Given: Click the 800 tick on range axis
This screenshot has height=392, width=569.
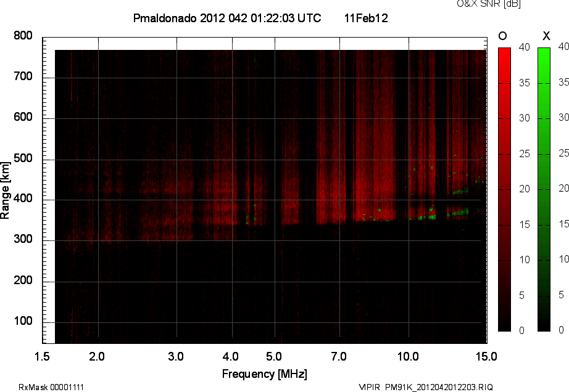Looking at the screenshot, I should (23, 36).
